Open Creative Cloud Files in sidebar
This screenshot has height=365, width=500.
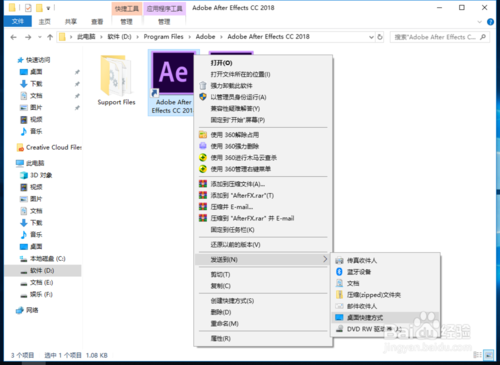(49, 147)
